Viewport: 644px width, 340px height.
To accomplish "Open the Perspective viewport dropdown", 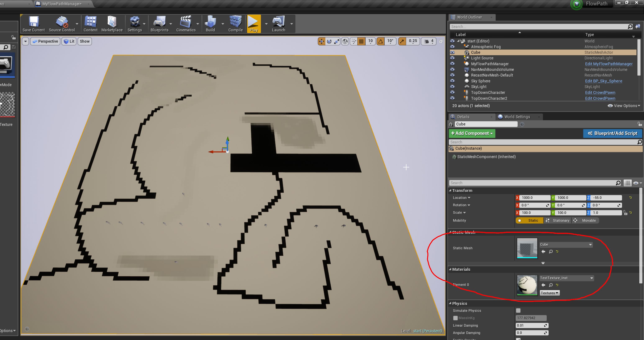I will point(45,41).
